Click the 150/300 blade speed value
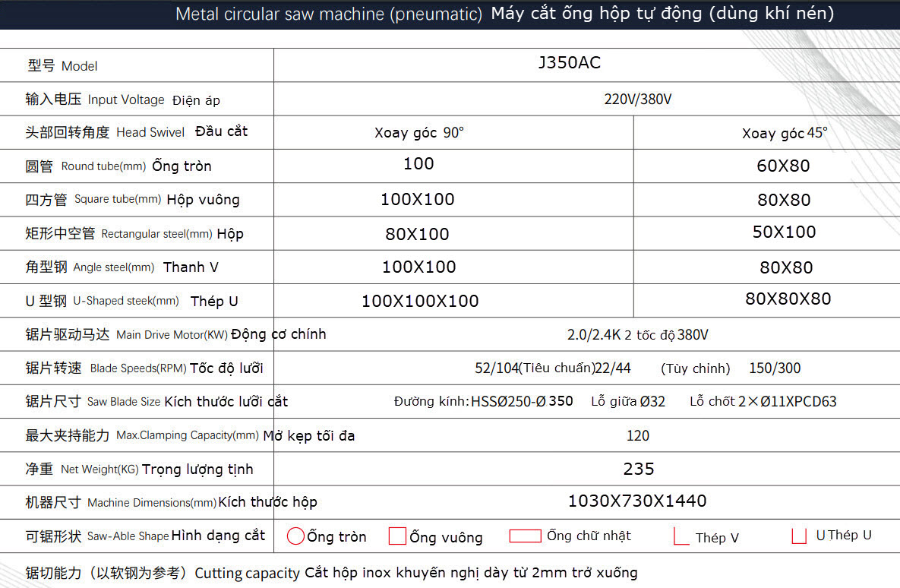Screen dimensions: 900x588 (x=775, y=368)
